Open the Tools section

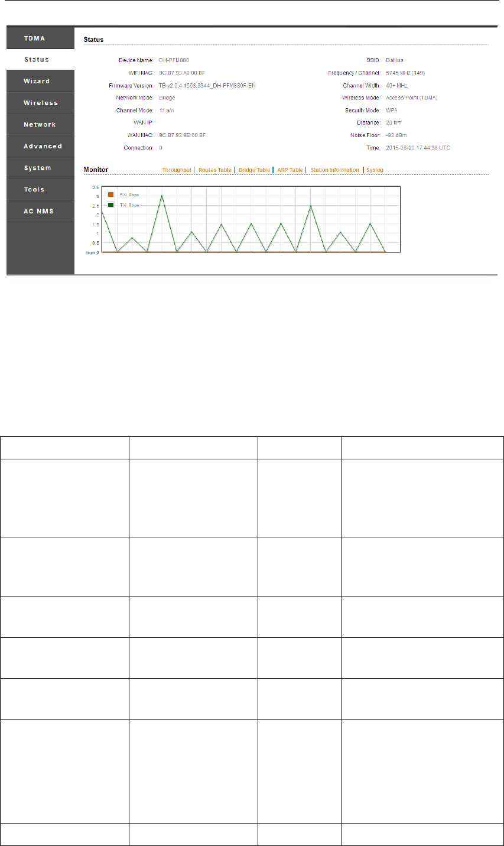pos(34,190)
